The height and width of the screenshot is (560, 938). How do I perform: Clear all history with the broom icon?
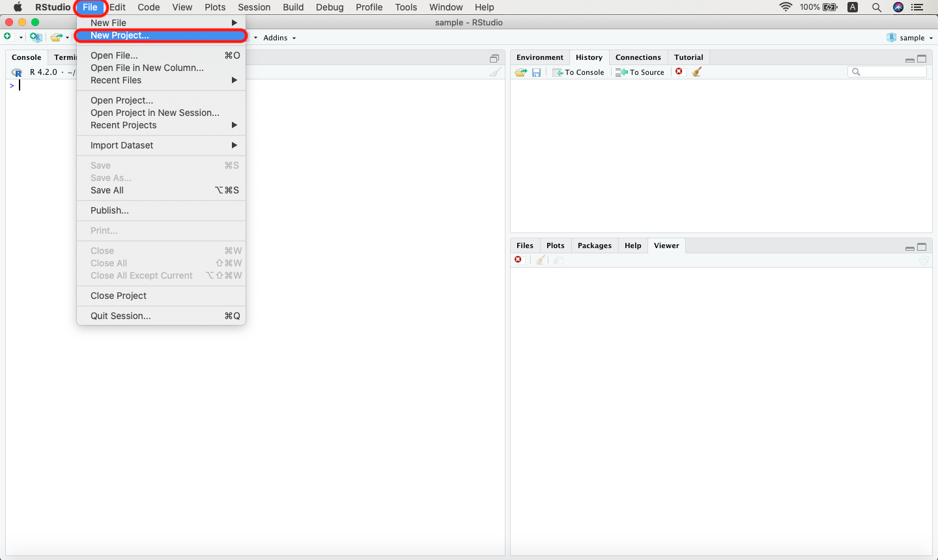[x=696, y=72]
